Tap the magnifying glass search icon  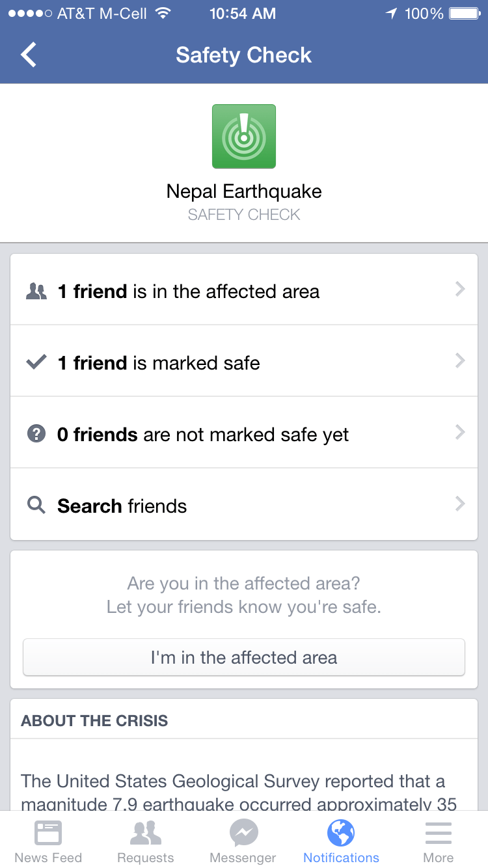tap(36, 506)
